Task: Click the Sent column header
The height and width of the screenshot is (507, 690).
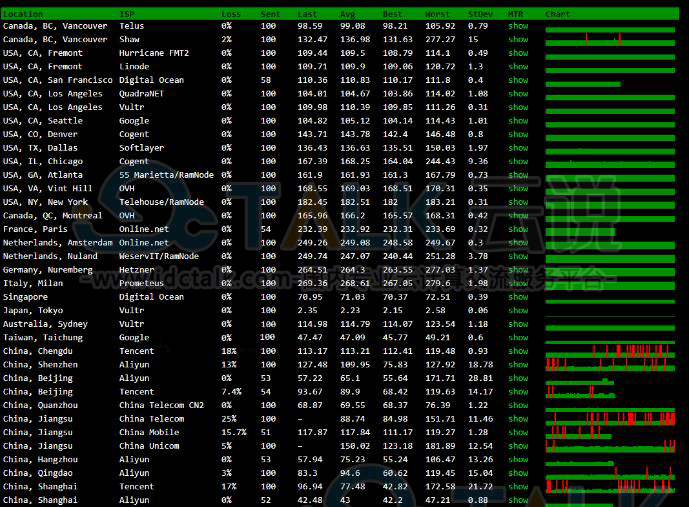Action: [x=270, y=14]
